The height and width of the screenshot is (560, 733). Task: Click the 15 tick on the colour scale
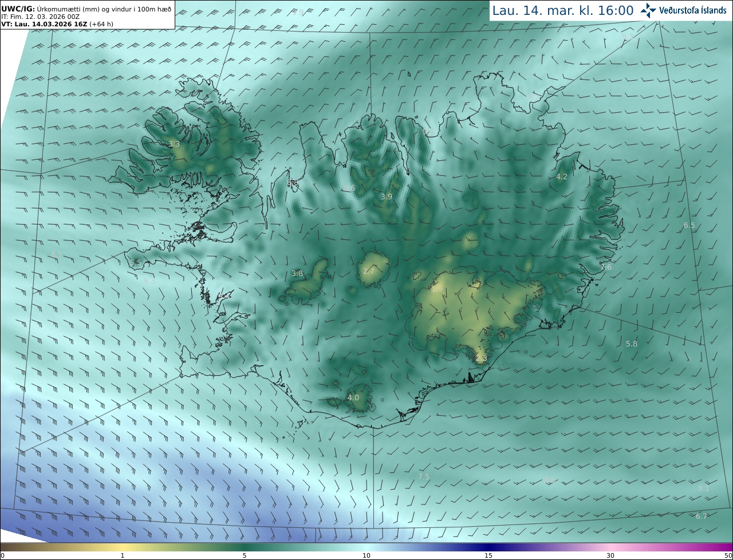[x=488, y=555]
